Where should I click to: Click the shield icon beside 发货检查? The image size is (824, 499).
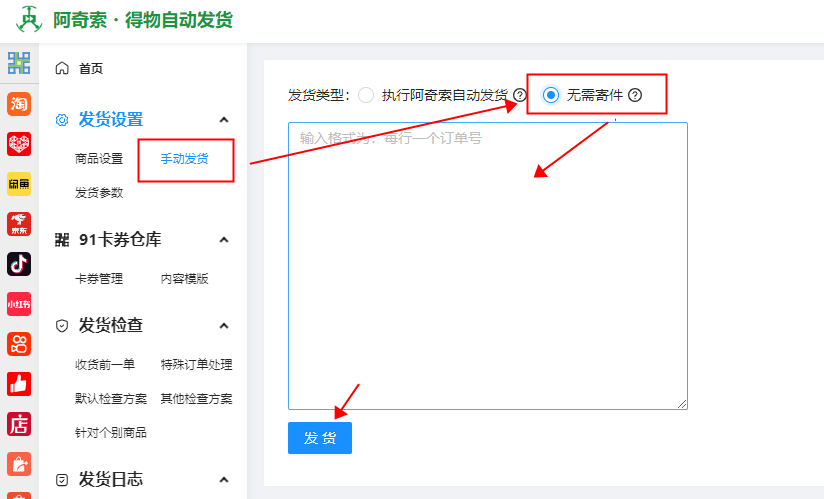click(62, 326)
